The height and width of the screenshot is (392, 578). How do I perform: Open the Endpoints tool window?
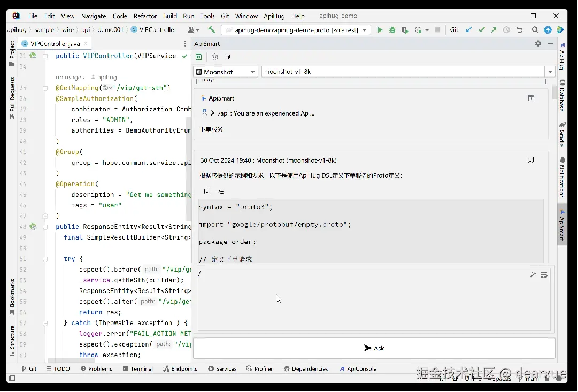click(180, 369)
